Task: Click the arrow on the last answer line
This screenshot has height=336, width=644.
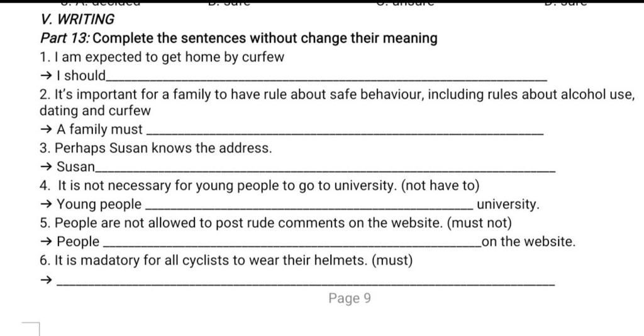Action: pos(46,280)
